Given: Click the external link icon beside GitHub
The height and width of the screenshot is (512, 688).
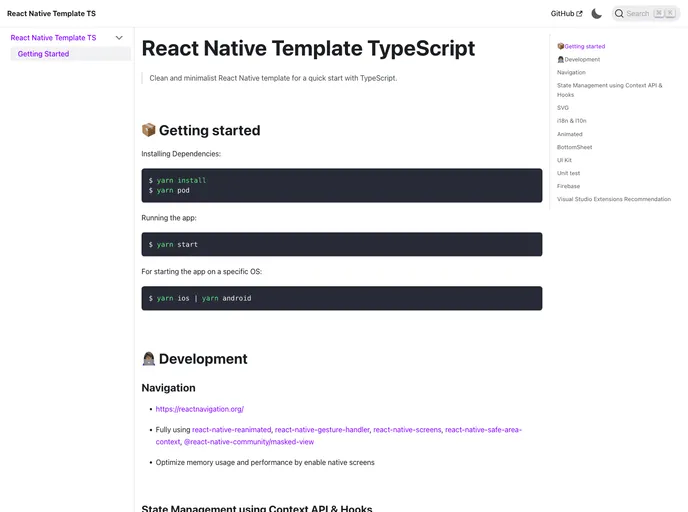Looking at the screenshot, I should 579,14.
